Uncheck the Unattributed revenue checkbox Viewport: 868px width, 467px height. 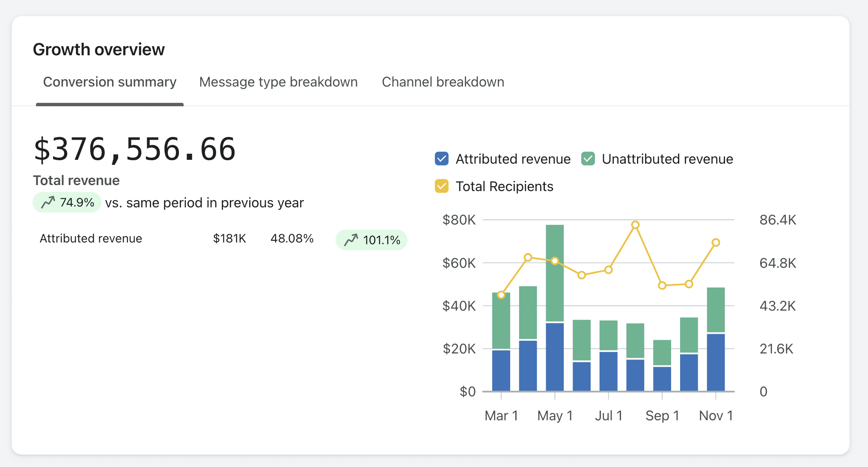click(588, 159)
